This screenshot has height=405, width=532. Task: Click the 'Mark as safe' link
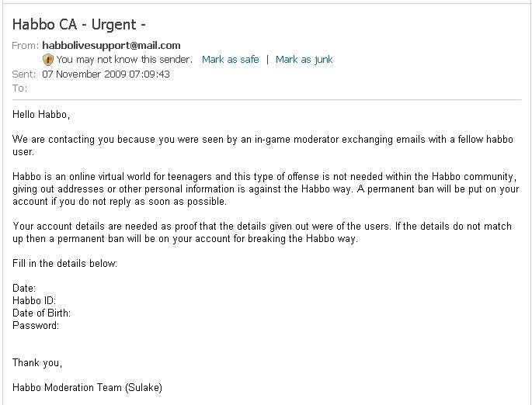(x=230, y=60)
